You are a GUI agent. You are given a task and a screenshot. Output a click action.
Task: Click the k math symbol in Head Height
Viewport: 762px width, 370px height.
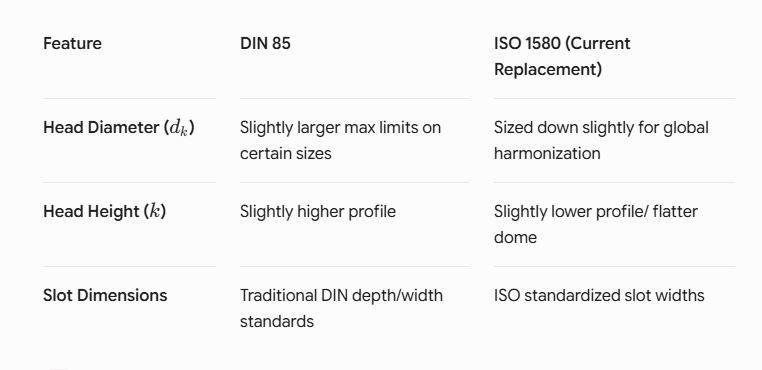(x=155, y=211)
